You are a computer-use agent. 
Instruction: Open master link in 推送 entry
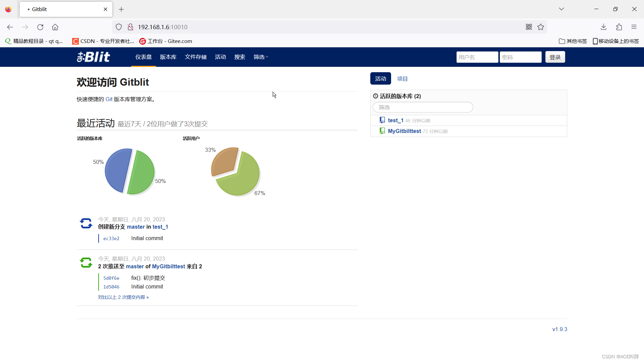[135, 266]
